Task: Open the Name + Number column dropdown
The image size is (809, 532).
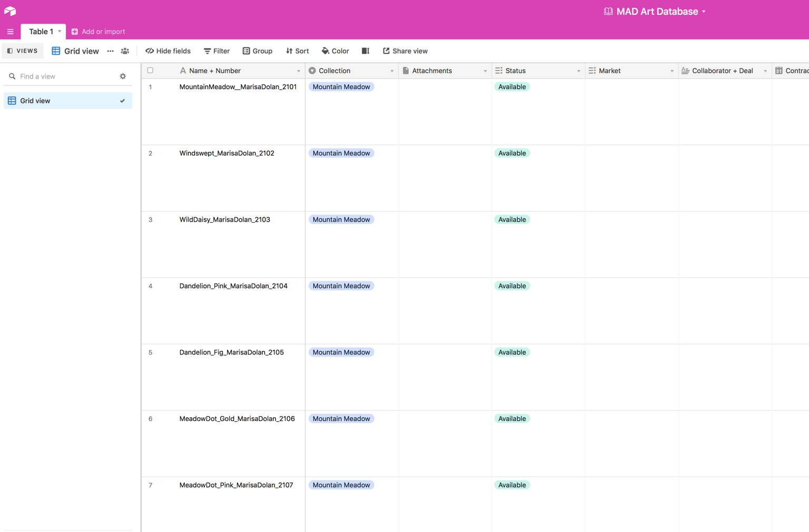Action: (299, 71)
